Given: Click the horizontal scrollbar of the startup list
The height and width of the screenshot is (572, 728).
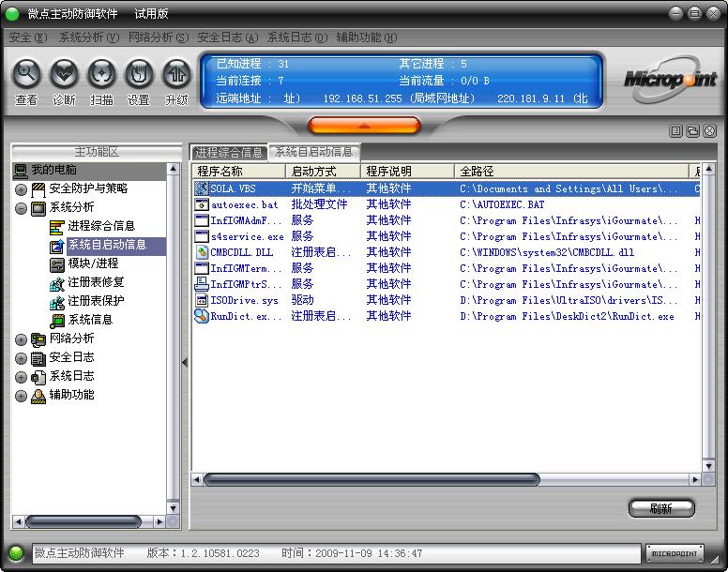Looking at the screenshot, I should pos(375,479).
